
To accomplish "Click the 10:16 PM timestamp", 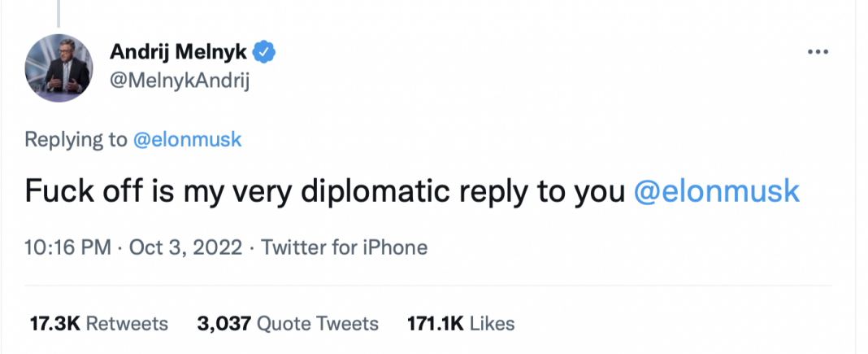I will point(67,247).
